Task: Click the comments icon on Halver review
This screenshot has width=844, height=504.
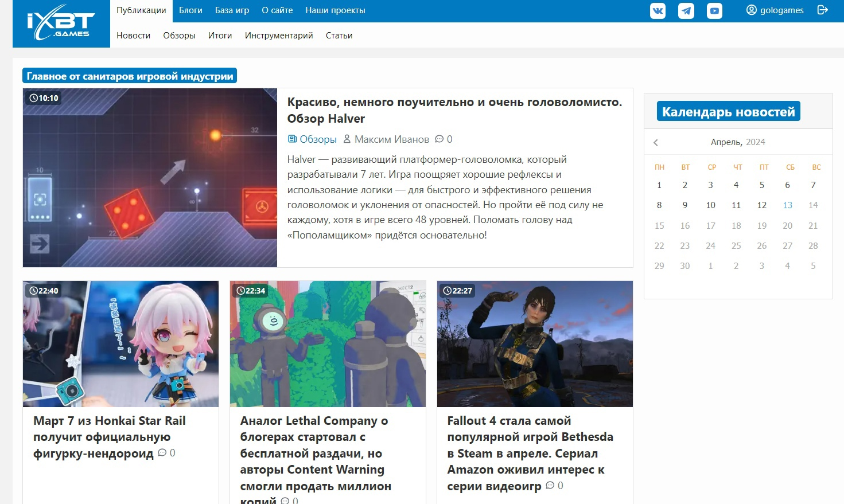Action: point(439,139)
